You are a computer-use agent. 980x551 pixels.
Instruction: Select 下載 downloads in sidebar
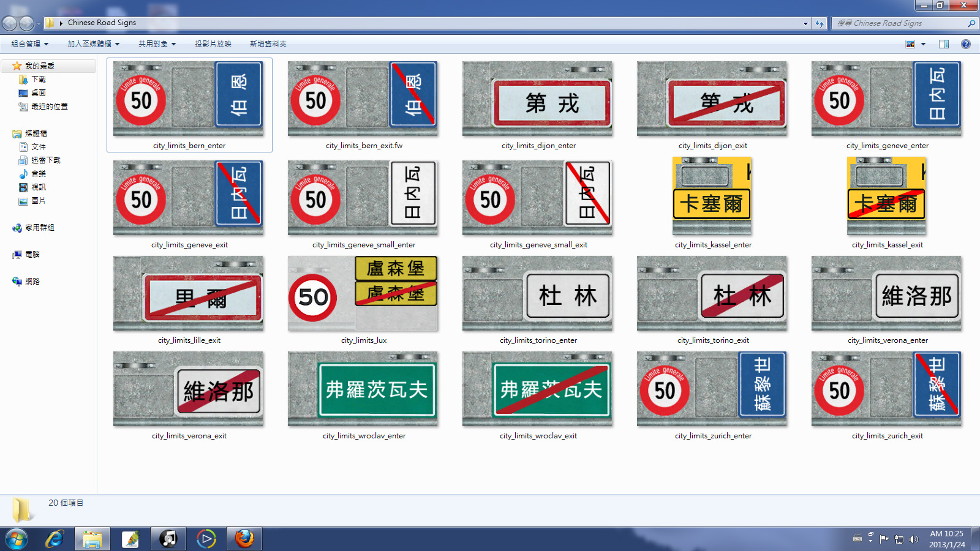tap(39, 80)
